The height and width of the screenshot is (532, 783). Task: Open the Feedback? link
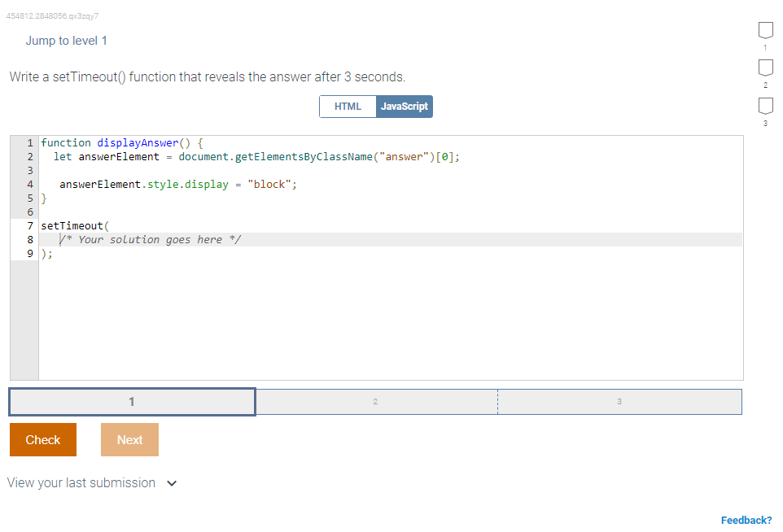(746, 520)
